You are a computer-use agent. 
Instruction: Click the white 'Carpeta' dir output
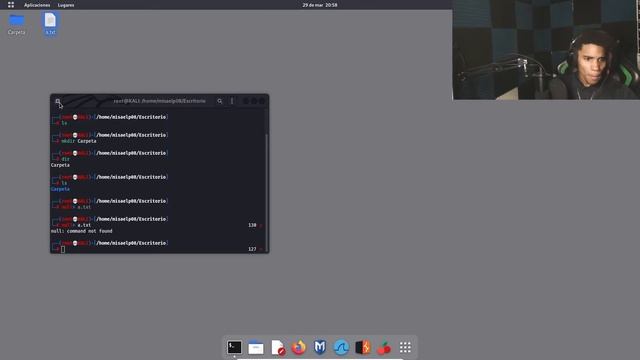point(60,165)
